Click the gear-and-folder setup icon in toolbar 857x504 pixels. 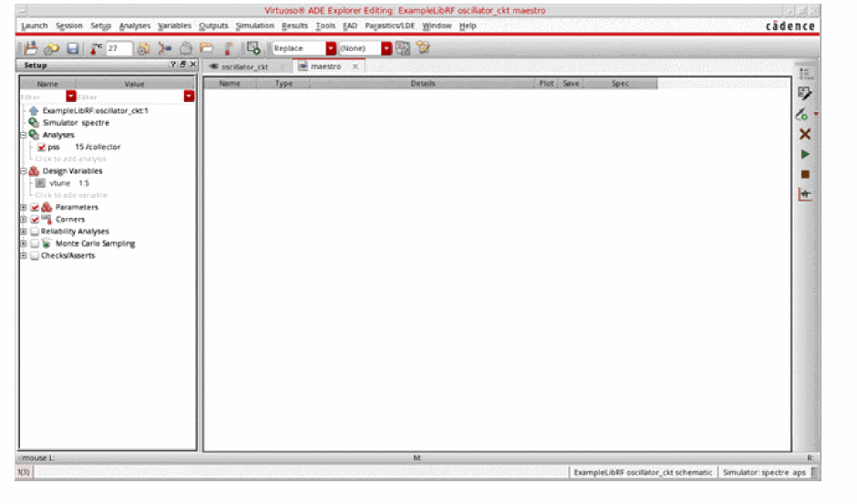51,48
